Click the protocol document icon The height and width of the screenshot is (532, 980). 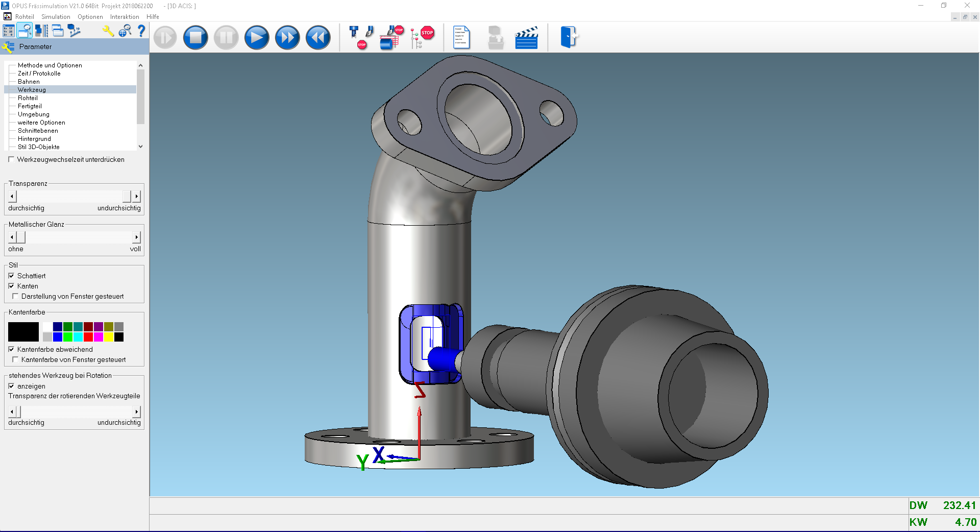tap(461, 37)
